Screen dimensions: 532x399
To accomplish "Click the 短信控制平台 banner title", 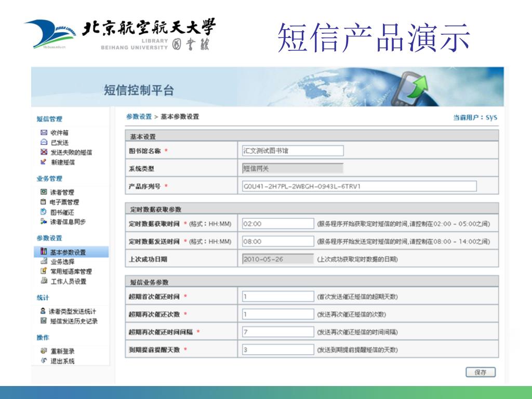I will pyautogui.click(x=139, y=90).
